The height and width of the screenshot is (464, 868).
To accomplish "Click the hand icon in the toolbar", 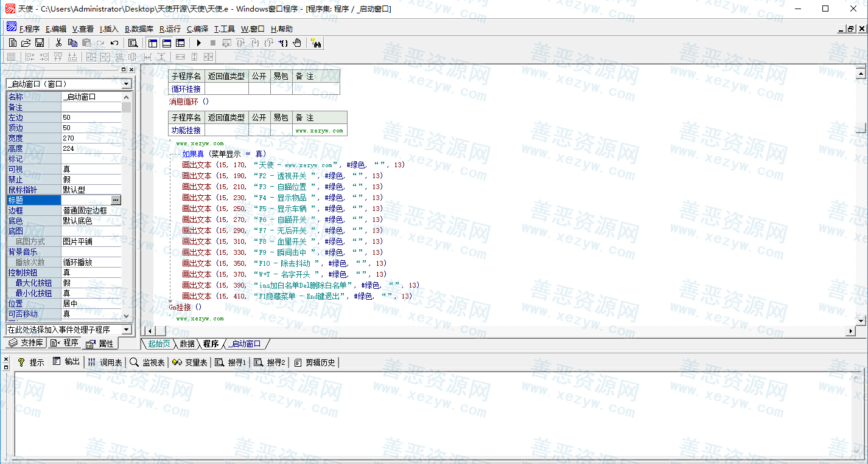I will click(x=297, y=43).
